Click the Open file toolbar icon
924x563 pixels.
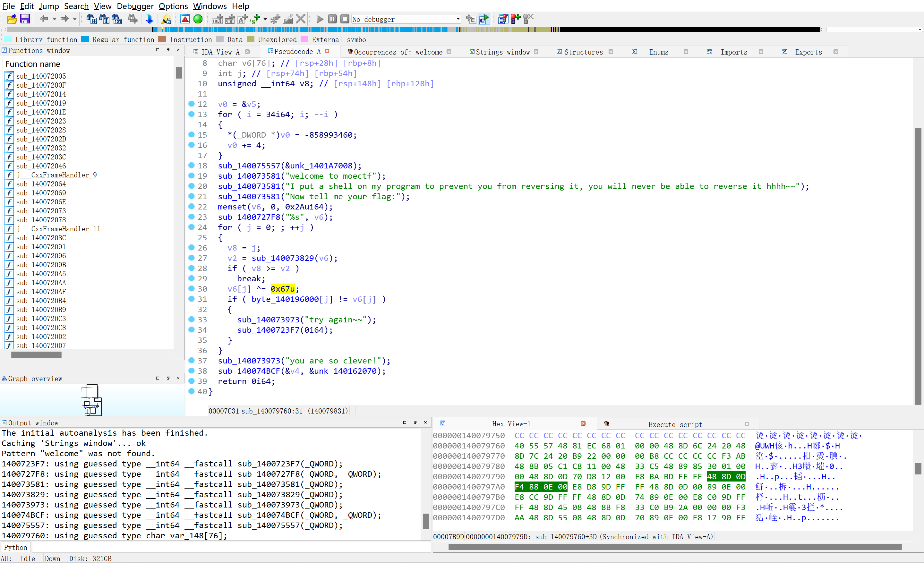click(12, 19)
